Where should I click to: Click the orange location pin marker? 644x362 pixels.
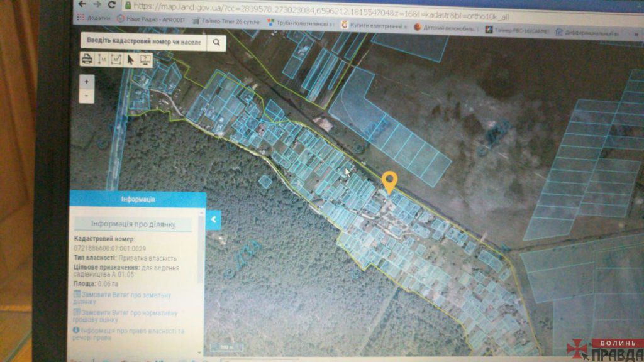click(x=390, y=181)
